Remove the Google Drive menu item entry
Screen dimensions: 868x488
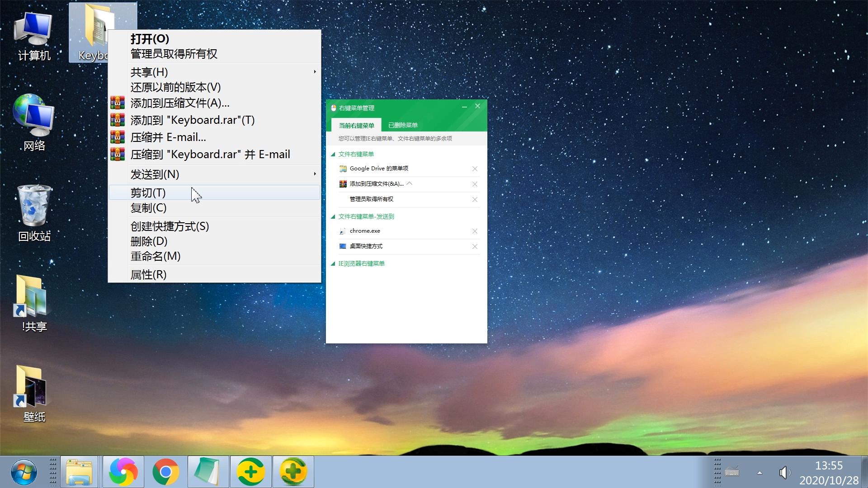[x=475, y=169]
